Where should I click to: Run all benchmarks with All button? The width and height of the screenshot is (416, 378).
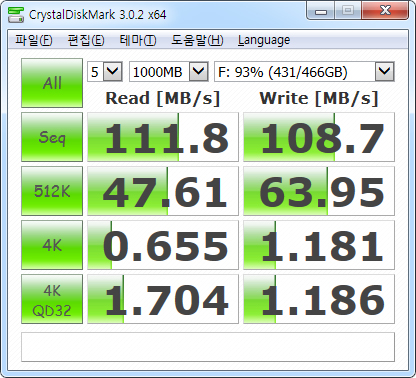[52, 83]
